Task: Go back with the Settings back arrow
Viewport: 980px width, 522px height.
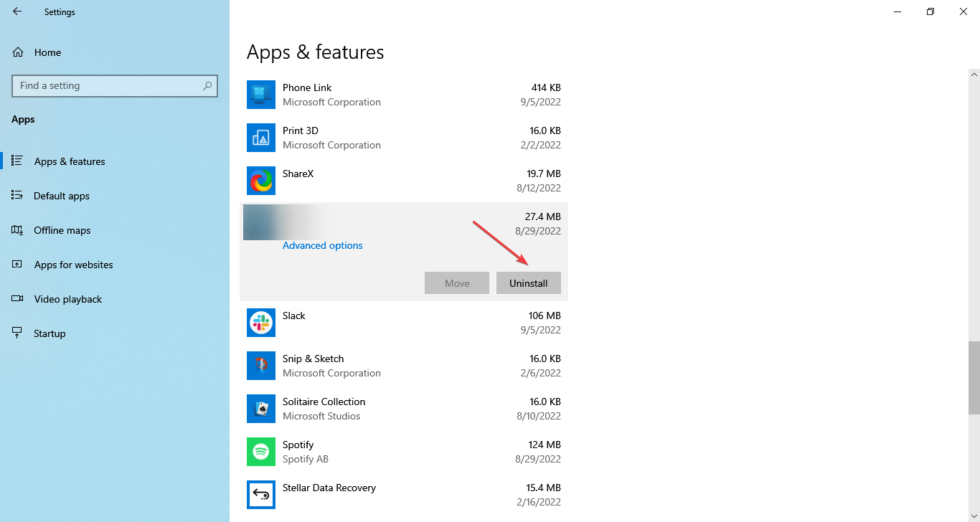Action: (17, 11)
